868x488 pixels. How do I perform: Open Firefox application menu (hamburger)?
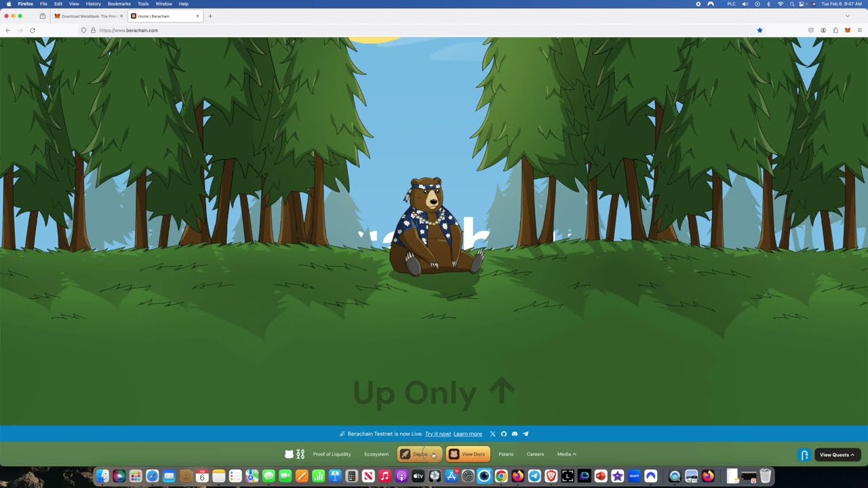860,30
